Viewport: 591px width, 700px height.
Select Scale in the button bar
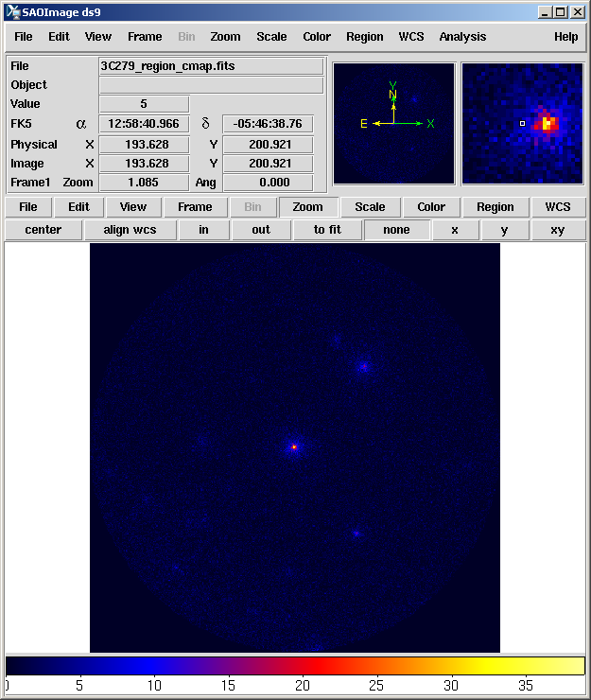370,207
